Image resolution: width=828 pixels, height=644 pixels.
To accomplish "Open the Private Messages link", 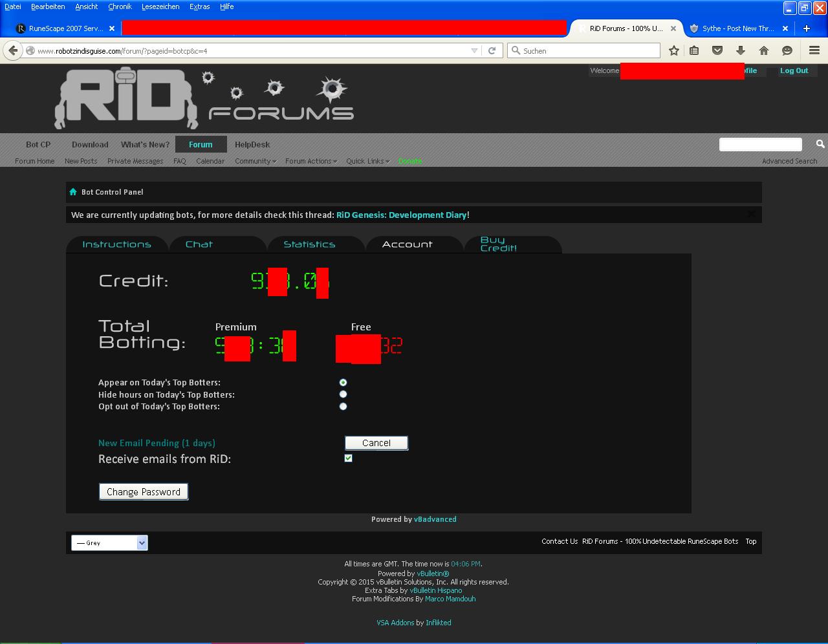I will tap(135, 161).
